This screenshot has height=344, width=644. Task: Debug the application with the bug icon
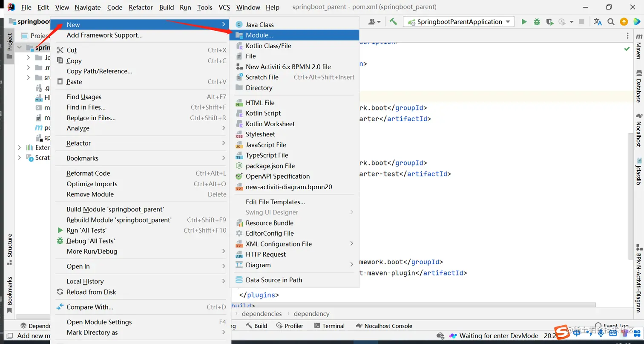click(537, 22)
